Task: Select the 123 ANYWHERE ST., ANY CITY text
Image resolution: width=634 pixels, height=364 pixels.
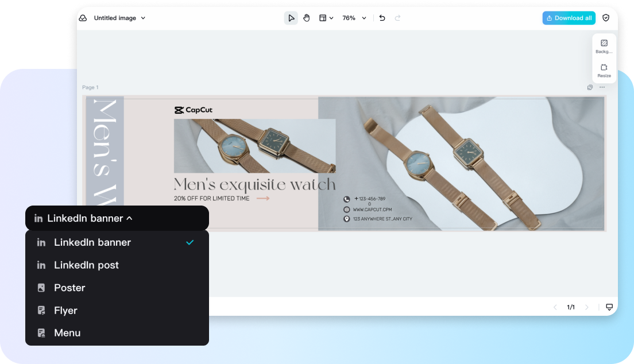Action: point(382,219)
